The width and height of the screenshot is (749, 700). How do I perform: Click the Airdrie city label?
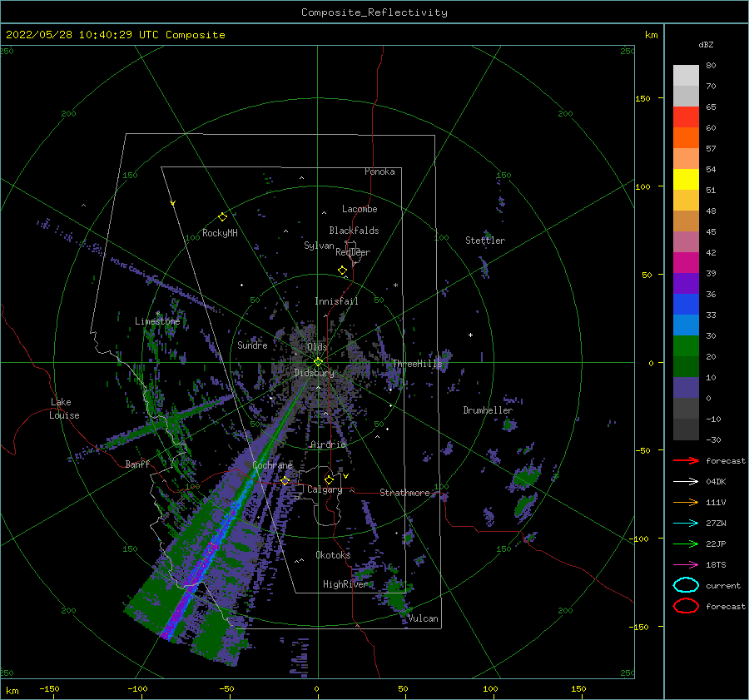pos(328,444)
